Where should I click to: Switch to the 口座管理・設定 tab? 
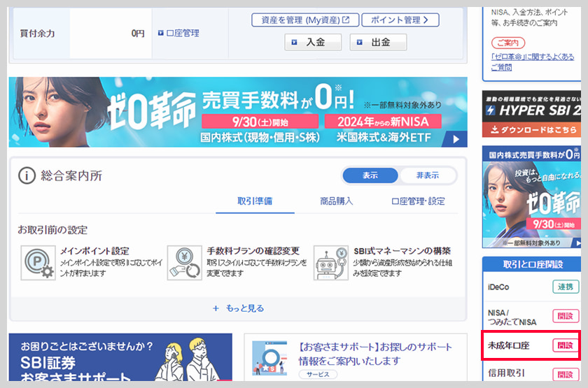(418, 201)
